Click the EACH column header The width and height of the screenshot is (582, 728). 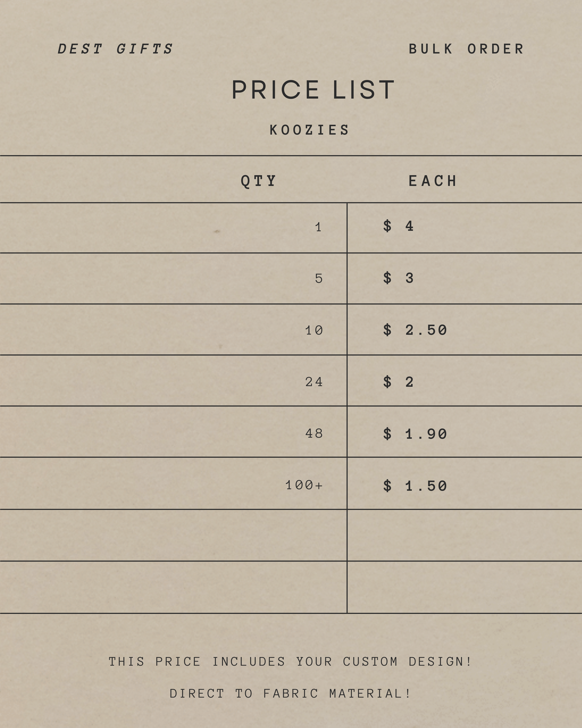pyautogui.click(x=433, y=181)
